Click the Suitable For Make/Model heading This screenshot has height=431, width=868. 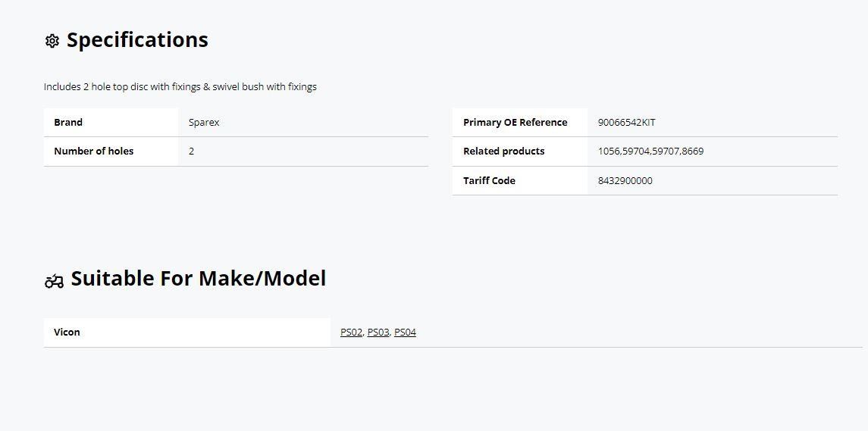198,278
